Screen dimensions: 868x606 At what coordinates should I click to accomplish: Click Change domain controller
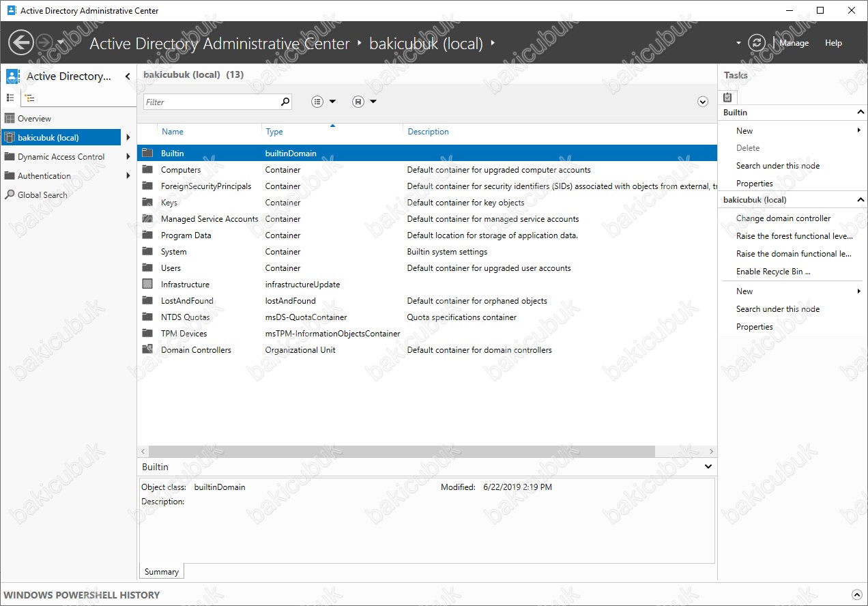pos(783,218)
